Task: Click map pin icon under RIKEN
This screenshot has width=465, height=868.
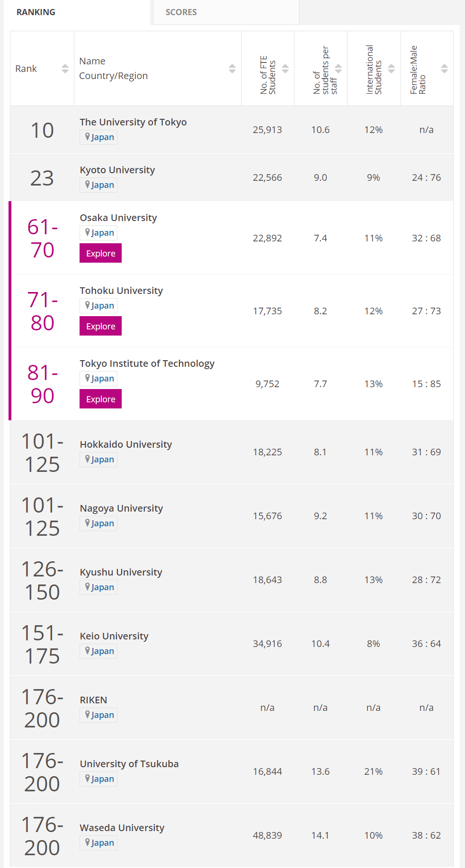Action: [88, 715]
